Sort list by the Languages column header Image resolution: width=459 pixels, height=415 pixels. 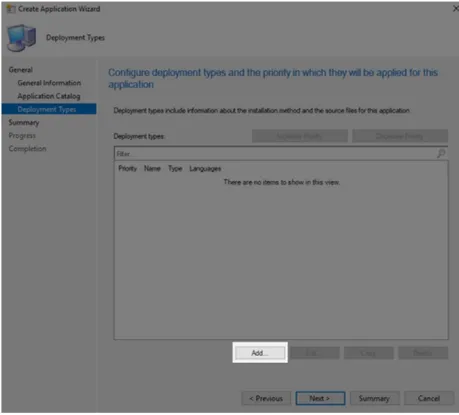tap(205, 168)
